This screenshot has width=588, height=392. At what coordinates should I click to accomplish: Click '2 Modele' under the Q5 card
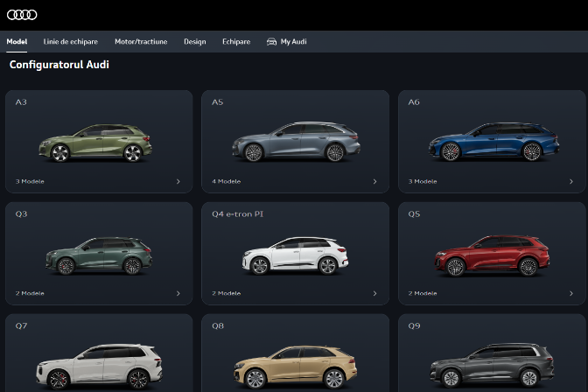tap(423, 293)
